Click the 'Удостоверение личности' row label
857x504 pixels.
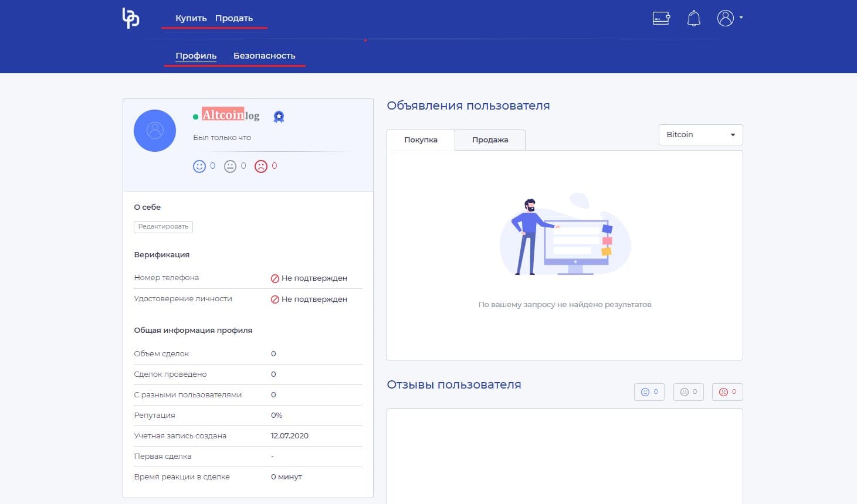point(183,299)
